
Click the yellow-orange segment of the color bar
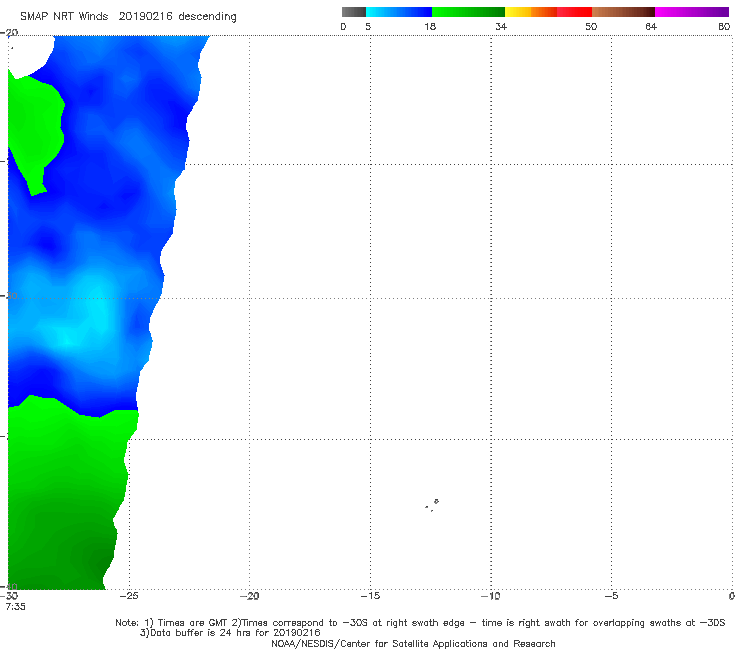(531, 12)
